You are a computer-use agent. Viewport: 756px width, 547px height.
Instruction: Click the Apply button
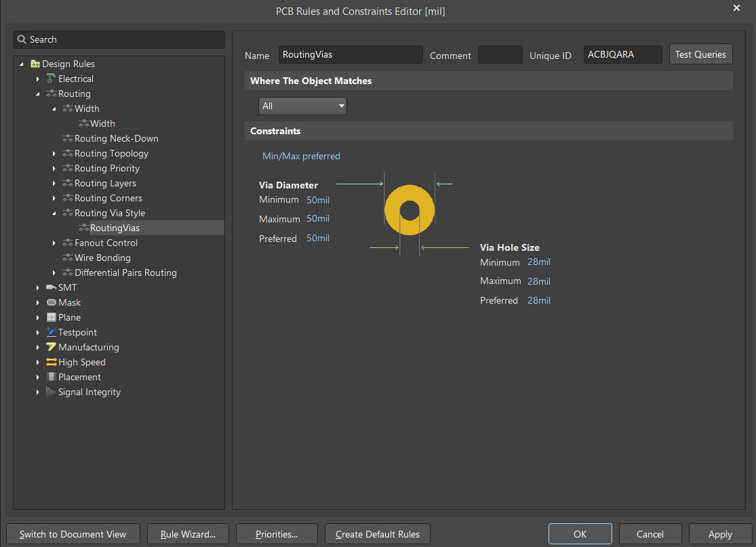(720, 534)
